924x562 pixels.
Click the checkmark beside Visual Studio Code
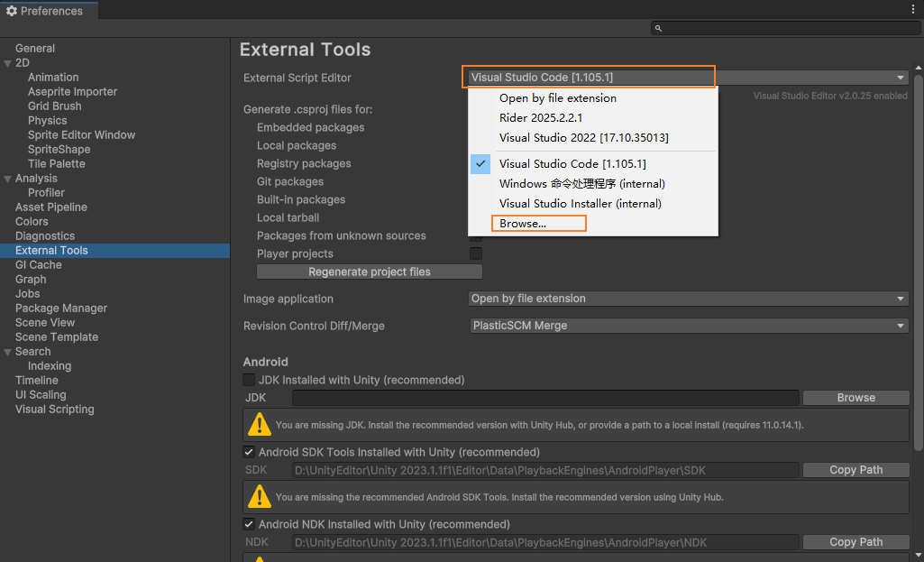point(480,163)
